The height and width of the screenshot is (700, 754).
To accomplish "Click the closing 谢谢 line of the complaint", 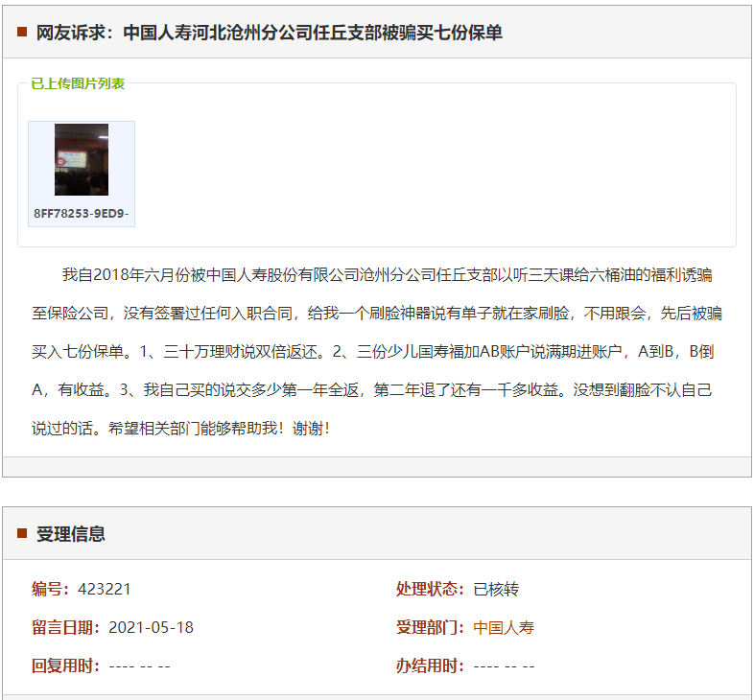I will point(180,429).
